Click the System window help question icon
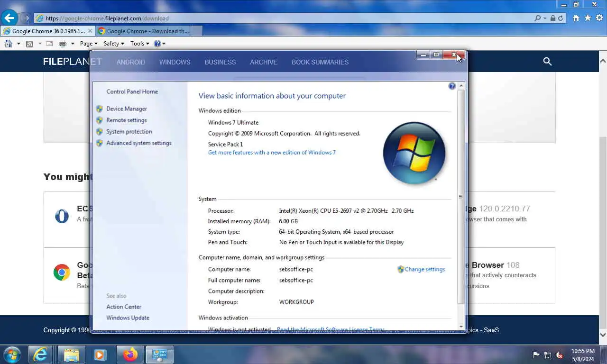 pos(452,86)
